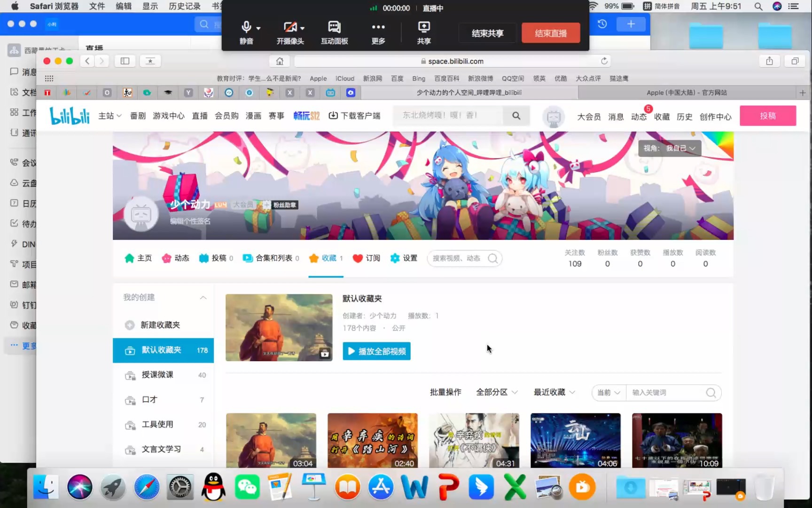Click the 投稿 upload button
Viewport: 812px width, 508px height.
point(768,116)
